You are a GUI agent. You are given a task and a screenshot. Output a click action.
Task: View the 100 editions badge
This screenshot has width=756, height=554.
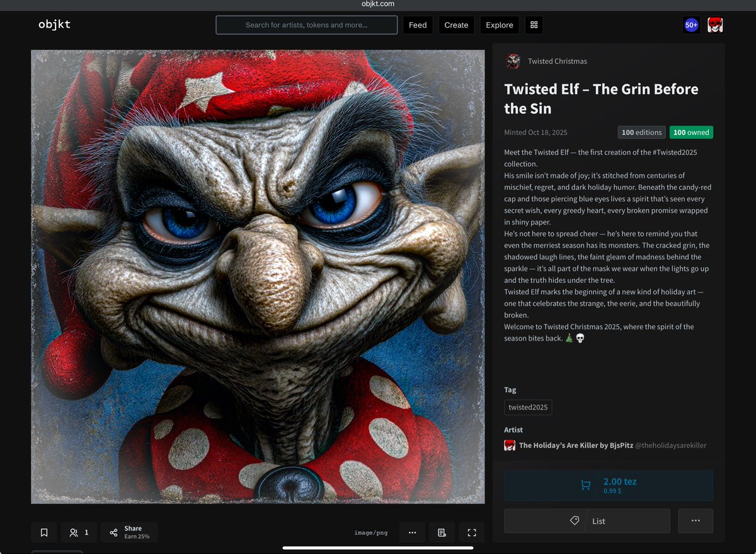coord(642,132)
